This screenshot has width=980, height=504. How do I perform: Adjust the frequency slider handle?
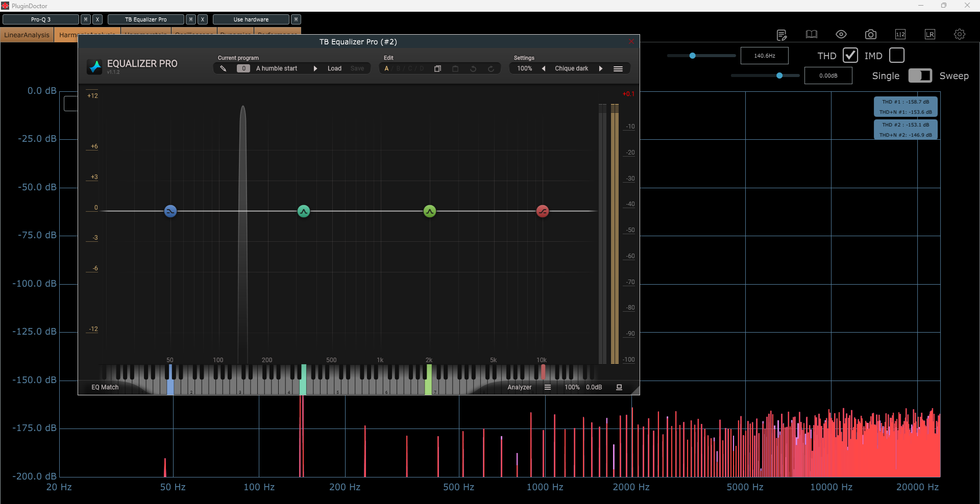[x=693, y=56]
